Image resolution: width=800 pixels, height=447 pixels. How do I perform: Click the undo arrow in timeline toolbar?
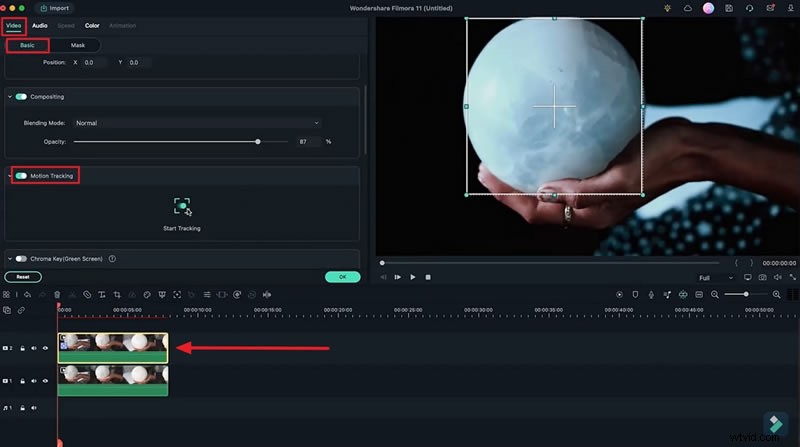click(27, 294)
